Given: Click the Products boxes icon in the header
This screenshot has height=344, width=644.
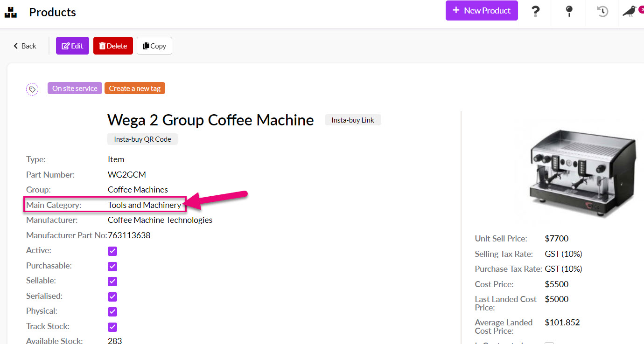Looking at the screenshot, I should pos(10,12).
